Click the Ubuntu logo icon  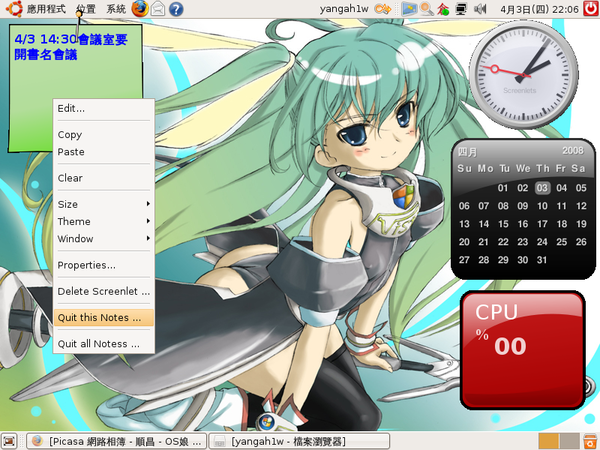pyautogui.click(x=14, y=8)
